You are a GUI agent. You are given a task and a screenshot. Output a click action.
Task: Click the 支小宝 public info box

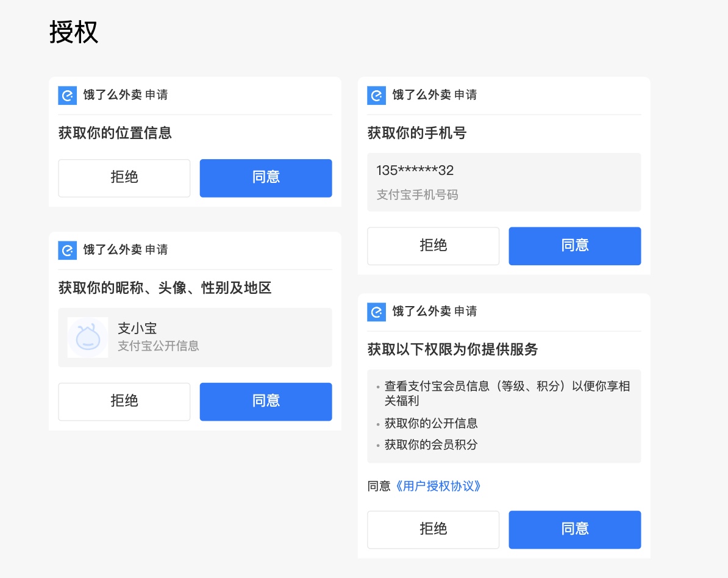pos(195,338)
